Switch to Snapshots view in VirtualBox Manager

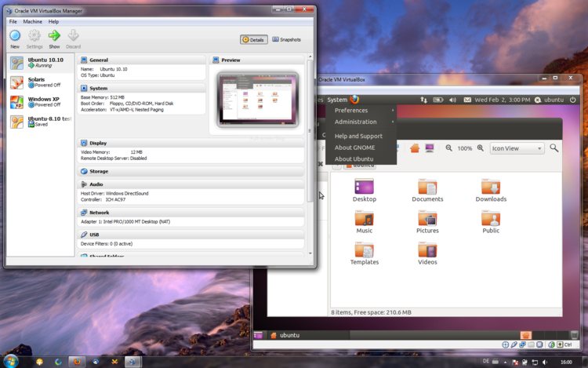click(286, 39)
